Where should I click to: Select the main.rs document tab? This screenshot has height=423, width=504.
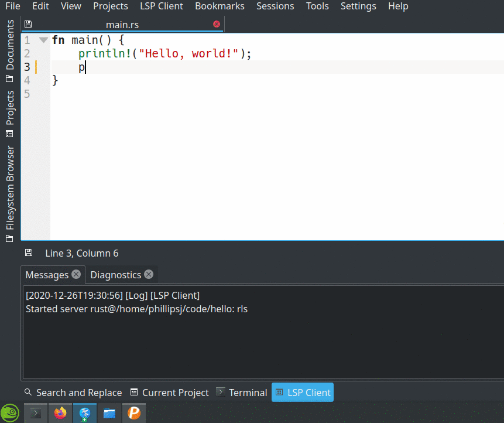click(122, 25)
